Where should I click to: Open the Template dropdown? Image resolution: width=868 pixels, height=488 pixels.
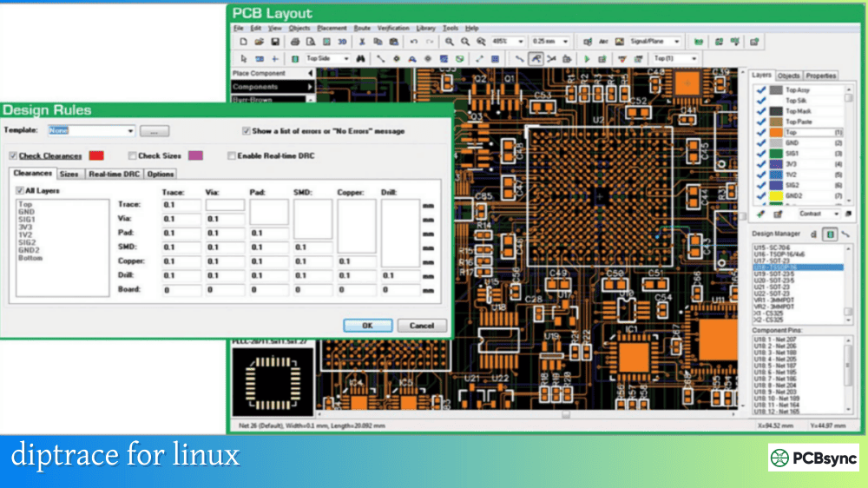coord(130,131)
